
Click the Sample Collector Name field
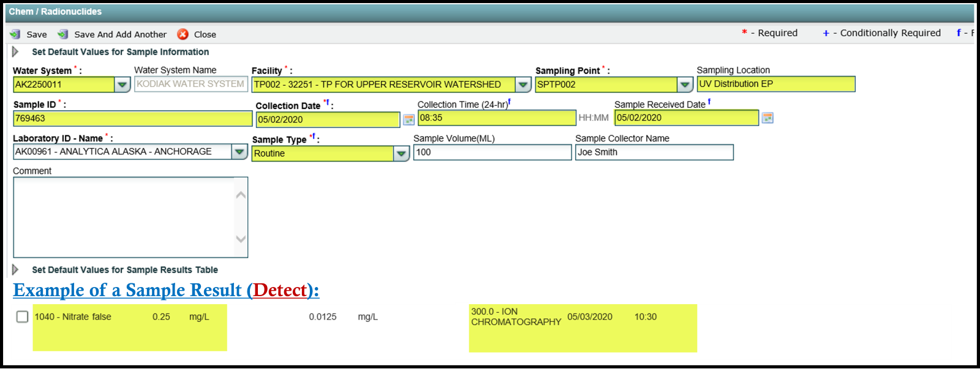[654, 152]
